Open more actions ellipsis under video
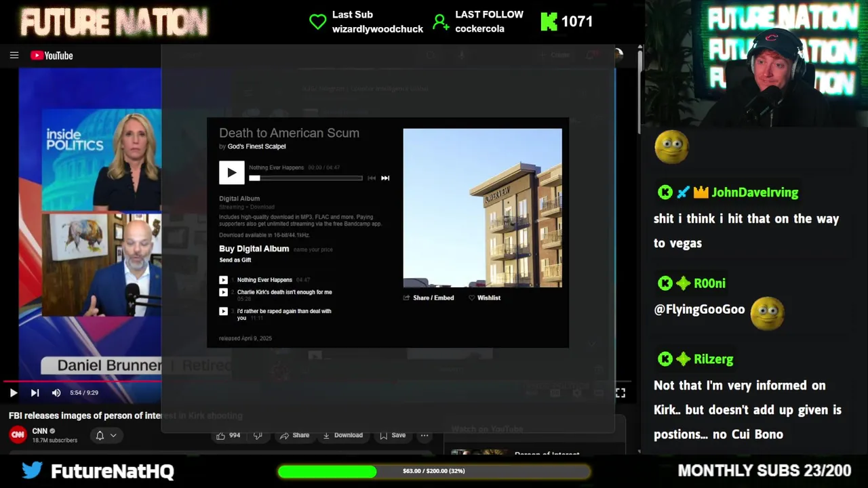 [425, 435]
